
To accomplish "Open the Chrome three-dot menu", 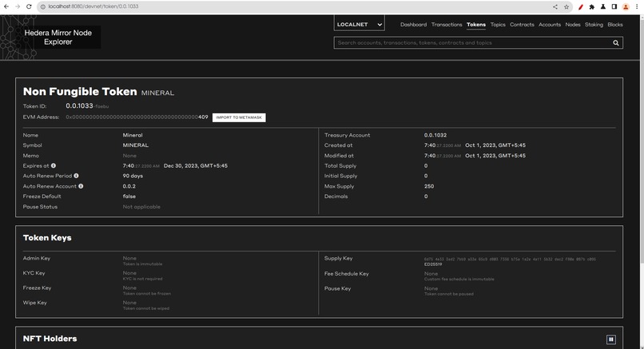I will (x=637, y=6).
